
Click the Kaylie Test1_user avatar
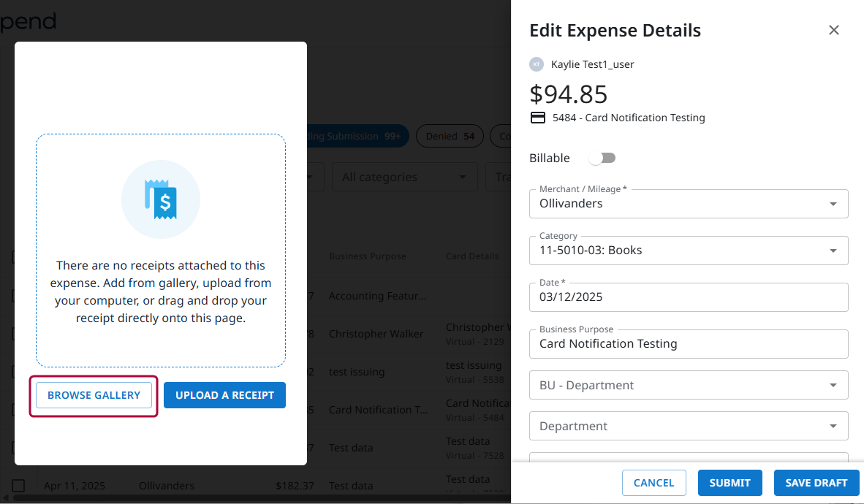point(537,64)
